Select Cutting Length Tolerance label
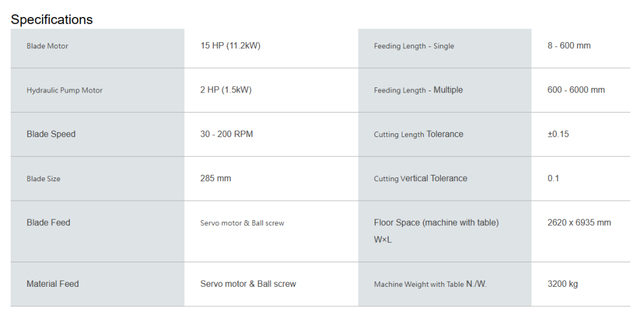The image size is (644, 322). pyautogui.click(x=418, y=135)
